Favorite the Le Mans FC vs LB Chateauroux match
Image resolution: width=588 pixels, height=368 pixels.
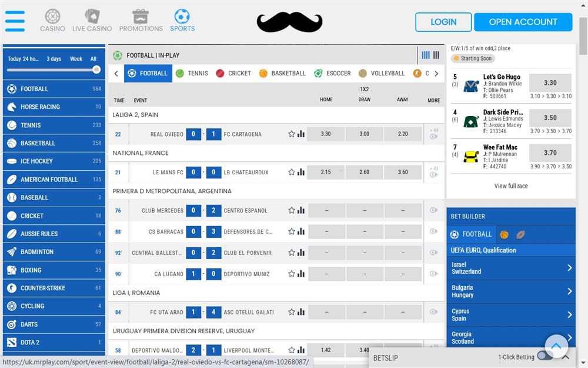click(292, 173)
